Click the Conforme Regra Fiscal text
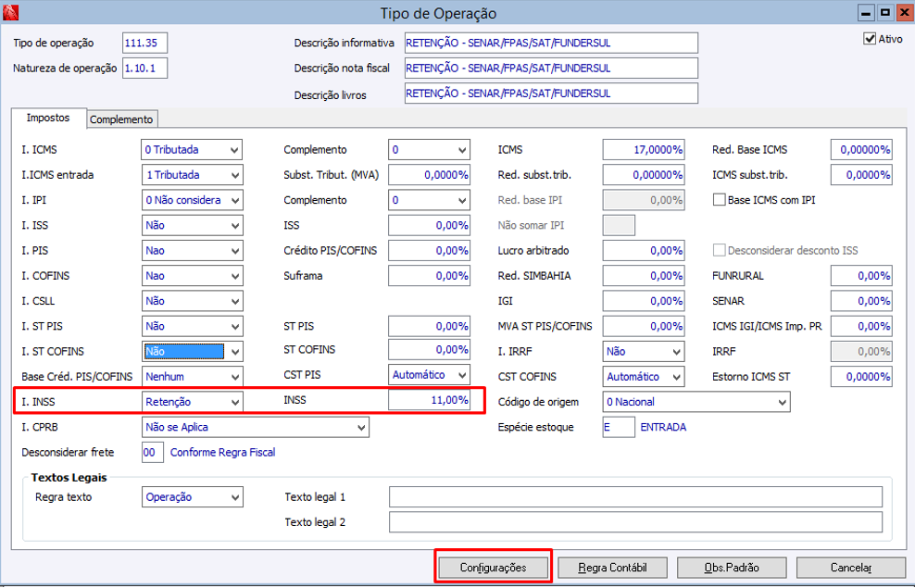915x588 pixels. pos(222,452)
